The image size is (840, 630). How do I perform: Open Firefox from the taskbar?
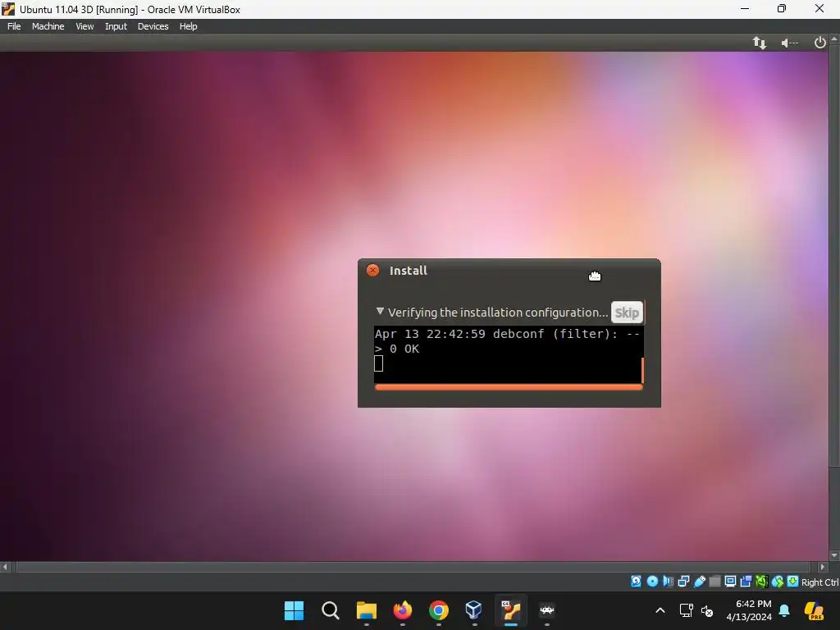402,610
